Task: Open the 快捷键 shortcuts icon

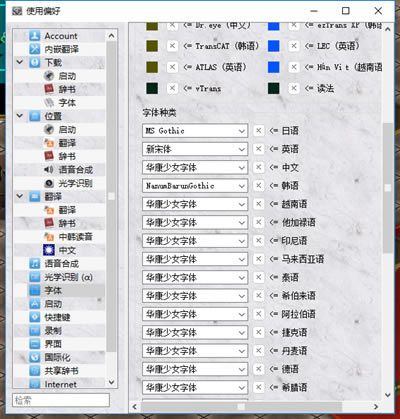Action: click(x=35, y=317)
